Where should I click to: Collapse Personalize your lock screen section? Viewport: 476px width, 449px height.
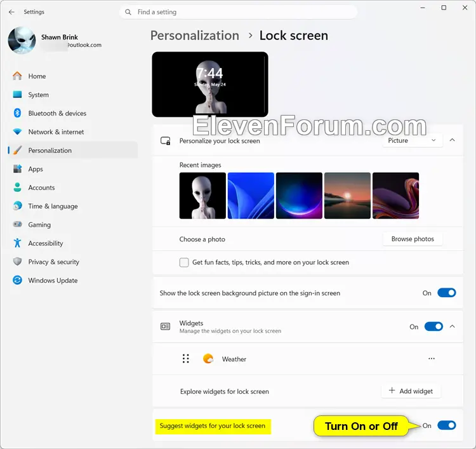point(452,140)
